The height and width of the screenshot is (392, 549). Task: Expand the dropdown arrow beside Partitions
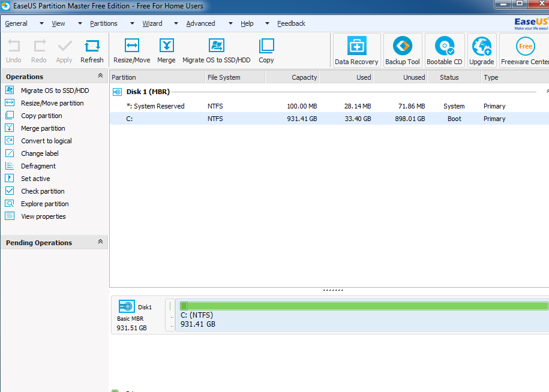[132, 23]
